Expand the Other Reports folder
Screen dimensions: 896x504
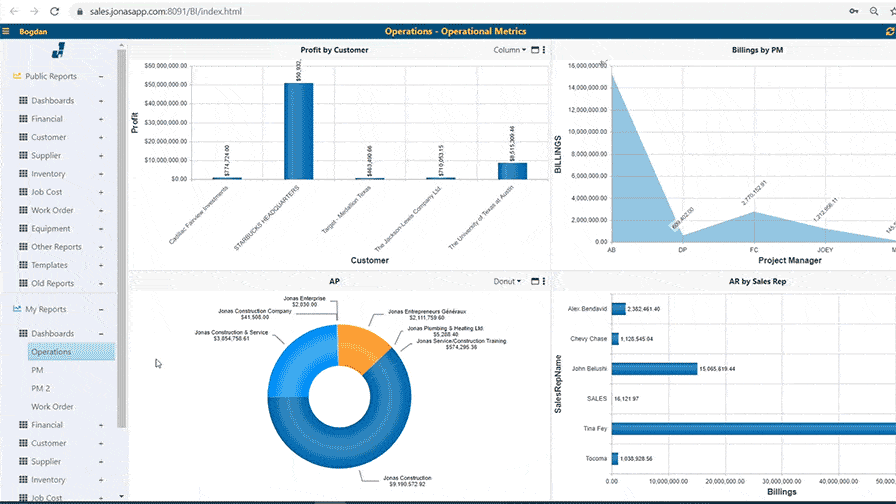101,247
